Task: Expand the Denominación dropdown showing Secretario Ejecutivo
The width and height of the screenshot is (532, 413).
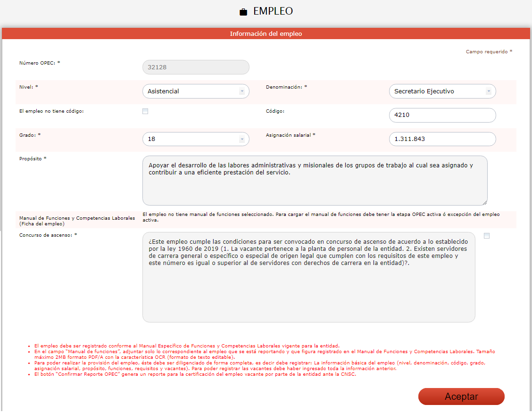Action: tap(442, 91)
